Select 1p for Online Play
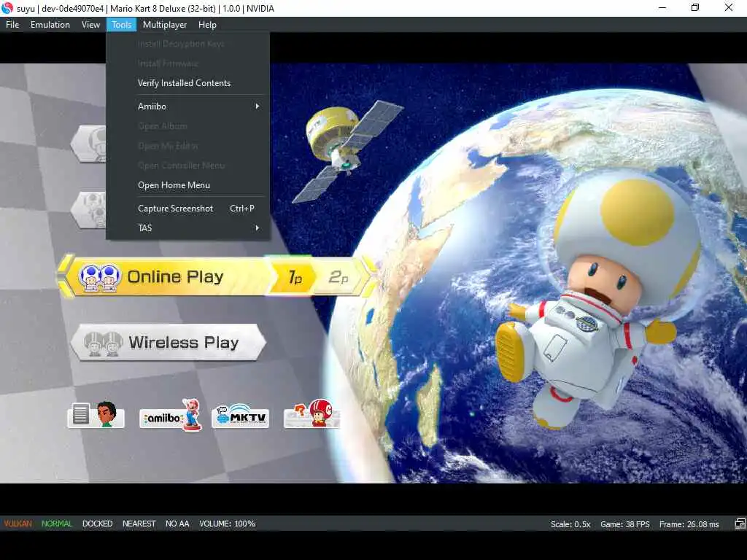 pos(295,276)
